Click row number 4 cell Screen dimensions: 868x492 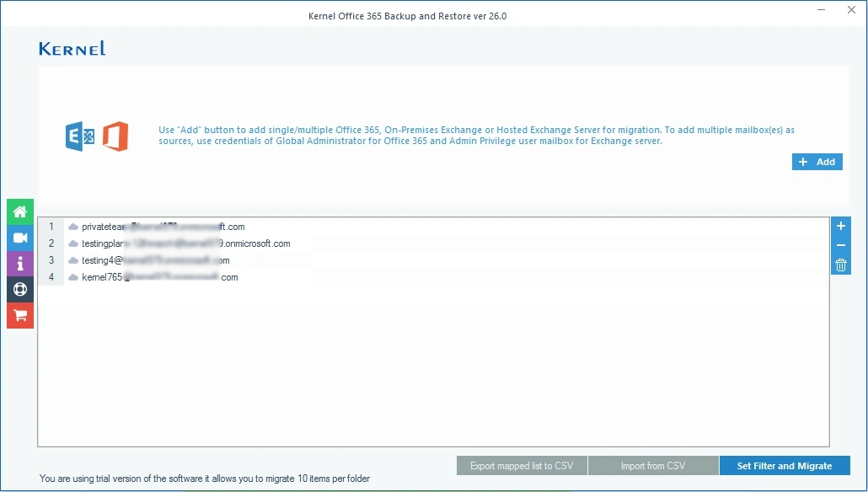point(51,277)
